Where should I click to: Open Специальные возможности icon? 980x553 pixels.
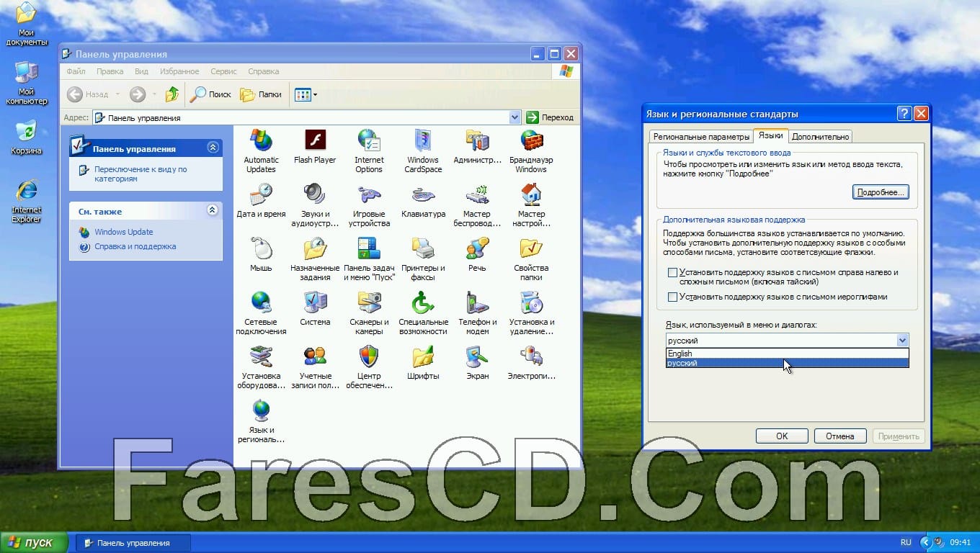click(x=423, y=313)
